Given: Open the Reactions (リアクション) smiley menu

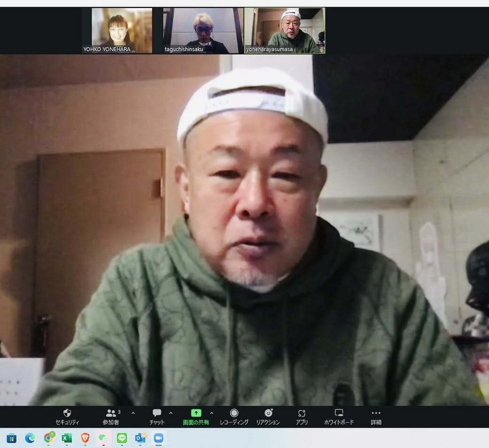Looking at the screenshot, I should point(268,416).
